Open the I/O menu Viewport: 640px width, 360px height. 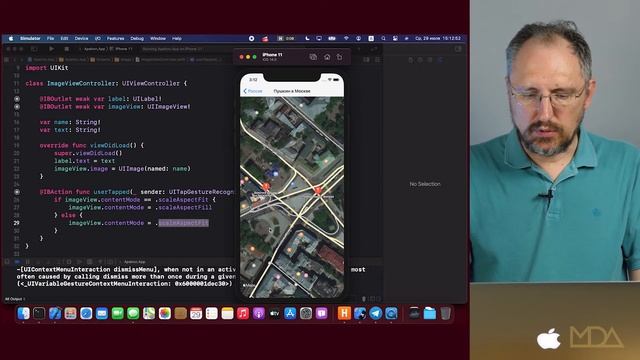click(98, 38)
